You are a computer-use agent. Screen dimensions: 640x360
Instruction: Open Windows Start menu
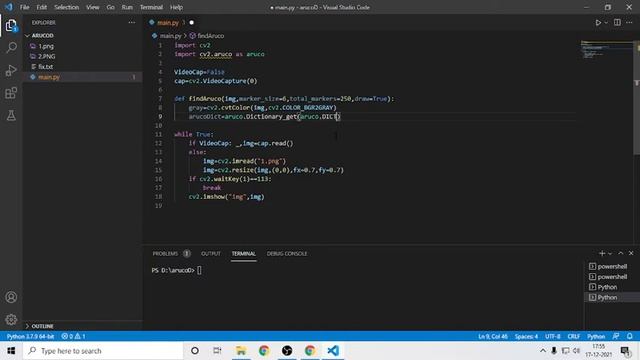11,351
